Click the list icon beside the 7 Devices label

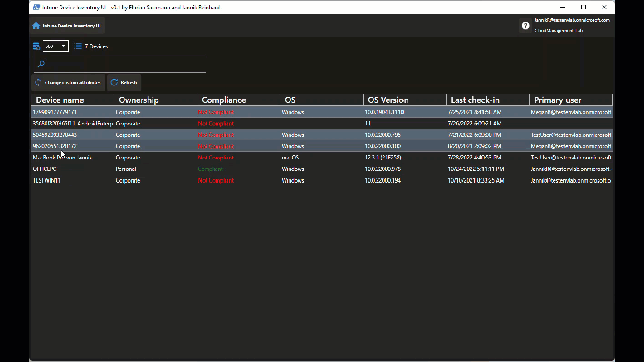pyautogui.click(x=78, y=46)
